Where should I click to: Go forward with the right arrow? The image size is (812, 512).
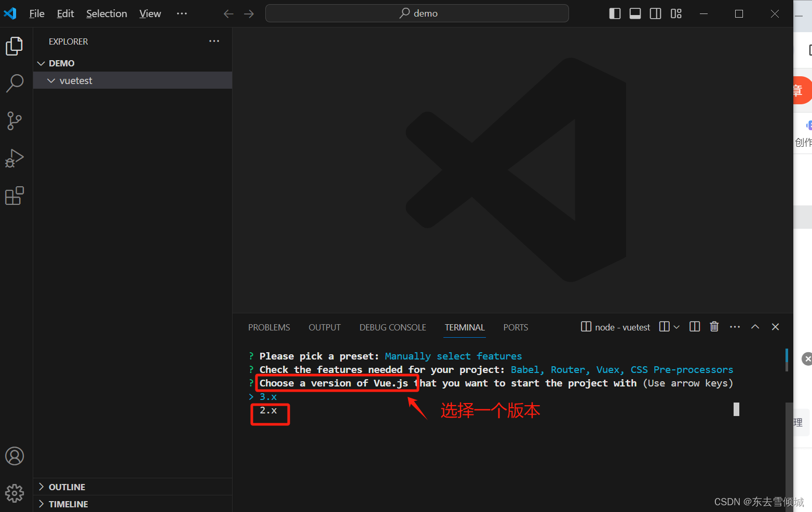pyautogui.click(x=249, y=13)
